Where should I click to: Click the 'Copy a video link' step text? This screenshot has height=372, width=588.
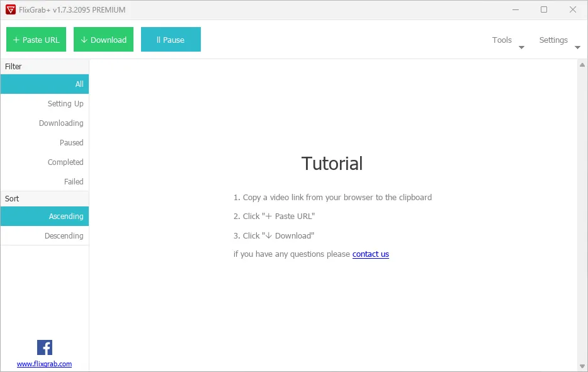[332, 197]
